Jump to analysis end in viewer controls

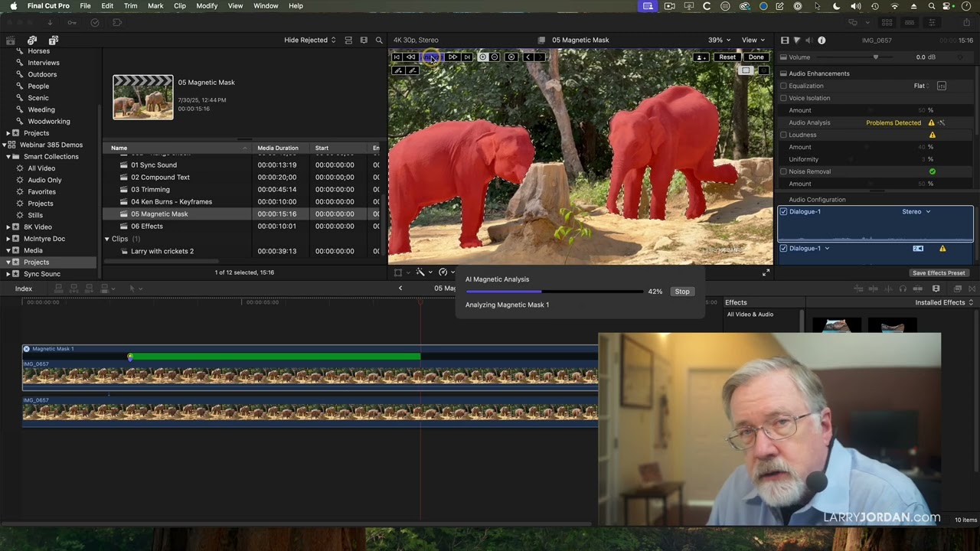point(467,57)
